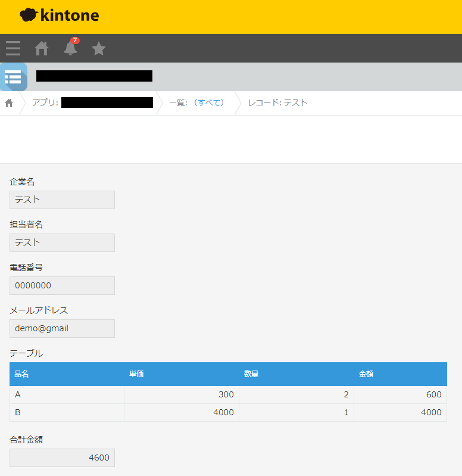Open the アプリ breadcrumb link
Screen dimensions: 462x476
tap(92, 102)
